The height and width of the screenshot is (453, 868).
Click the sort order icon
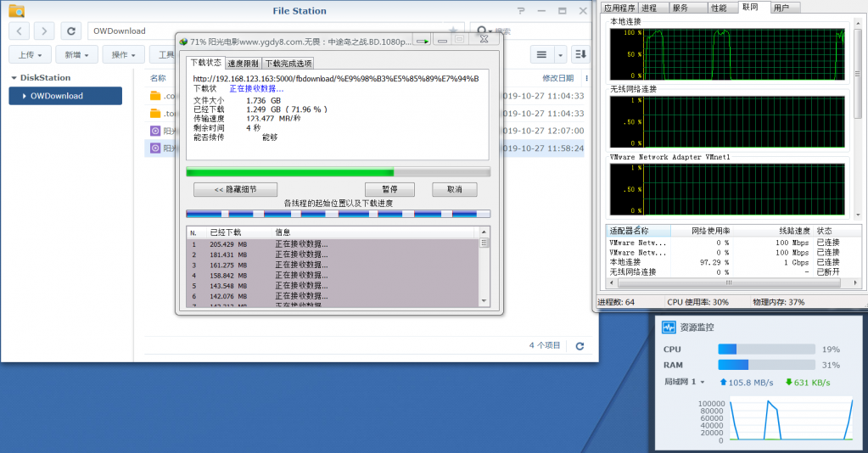point(580,54)
